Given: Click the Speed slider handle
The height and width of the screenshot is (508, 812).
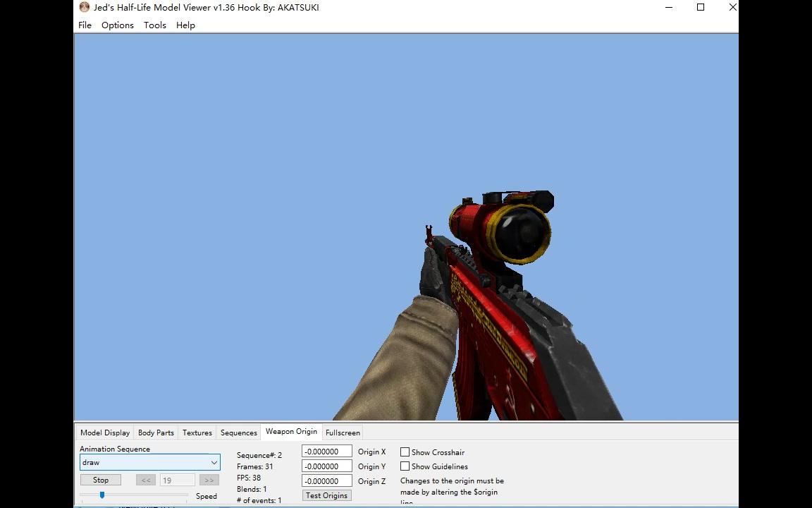Looking at the screenshot, I should pyautogui.click(x=102, y=495).
